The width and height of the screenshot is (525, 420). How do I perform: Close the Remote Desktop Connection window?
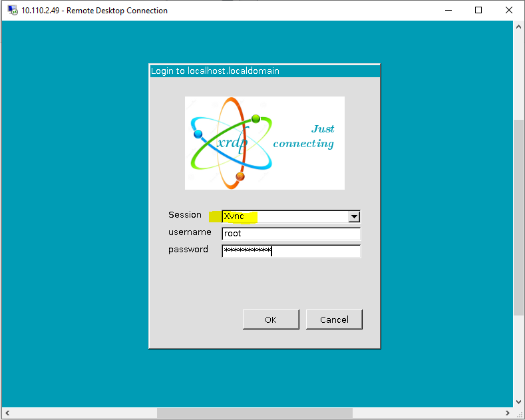[509, 11]
